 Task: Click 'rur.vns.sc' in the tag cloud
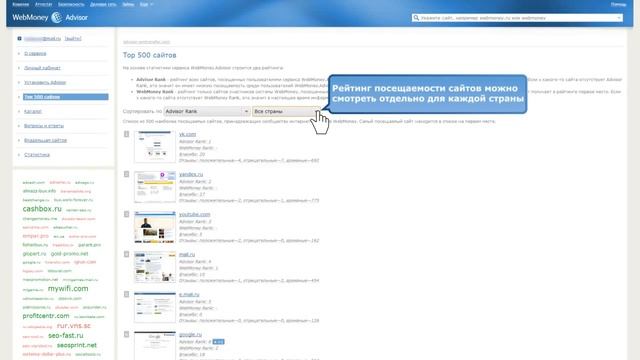pyautogui.click(x=73, y=326)
